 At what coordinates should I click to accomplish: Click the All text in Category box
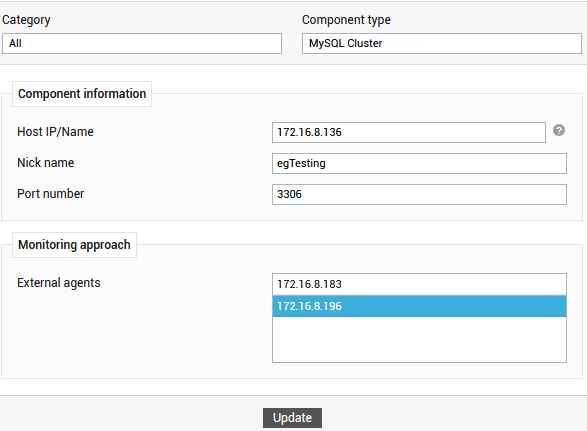tap(15, 43)
